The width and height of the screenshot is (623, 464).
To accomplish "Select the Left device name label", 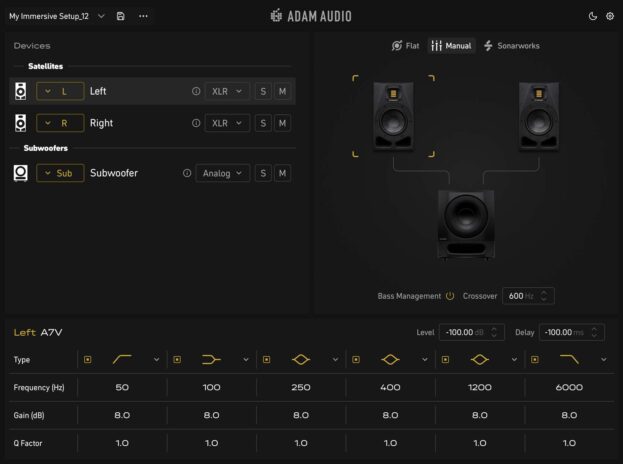I will point(98,91).
